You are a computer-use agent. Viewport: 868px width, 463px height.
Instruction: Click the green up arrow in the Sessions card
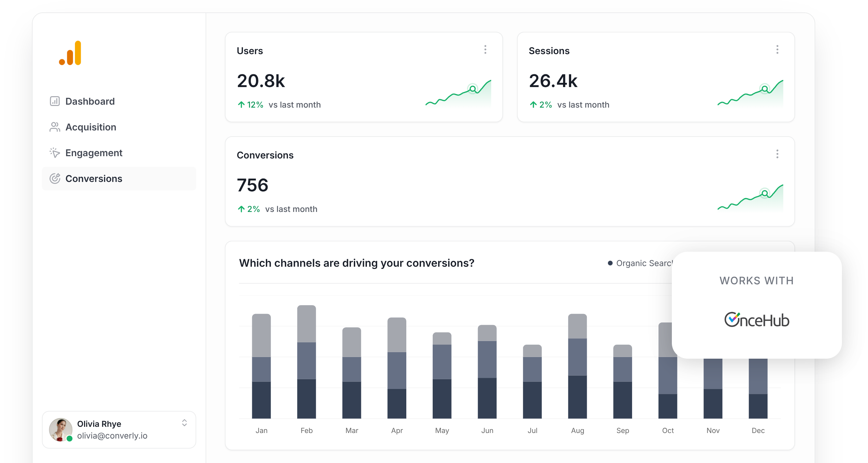click(x=533, y=105)
